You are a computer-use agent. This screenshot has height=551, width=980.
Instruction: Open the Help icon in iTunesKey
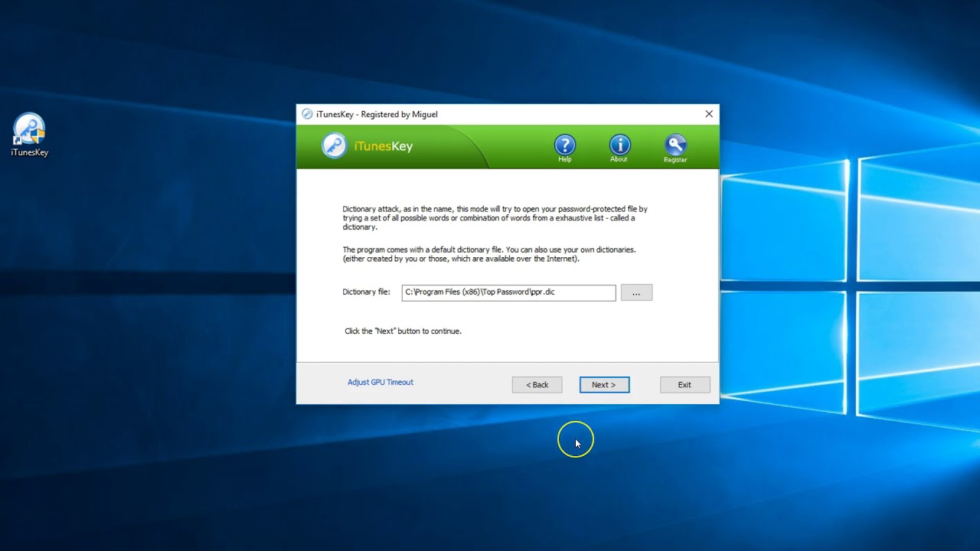point(565,148)
